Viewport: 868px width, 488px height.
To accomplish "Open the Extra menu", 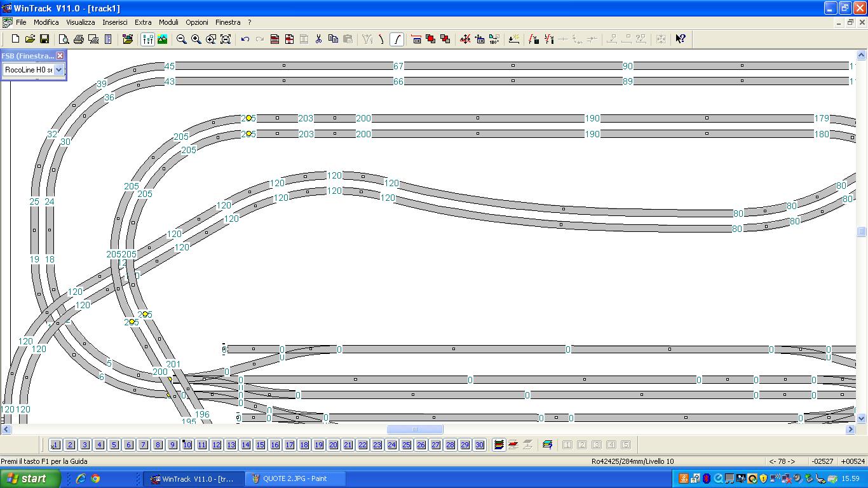I will coord(143,22).
